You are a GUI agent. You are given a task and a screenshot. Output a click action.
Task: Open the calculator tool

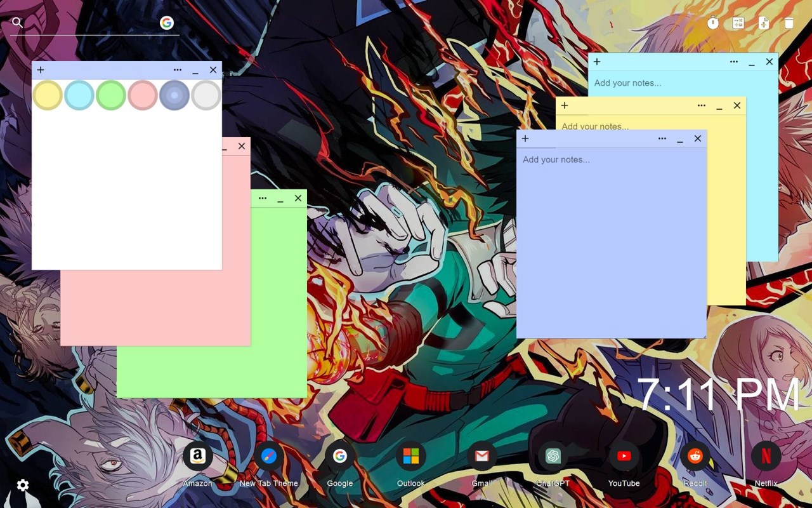click(x=738, y=23)
